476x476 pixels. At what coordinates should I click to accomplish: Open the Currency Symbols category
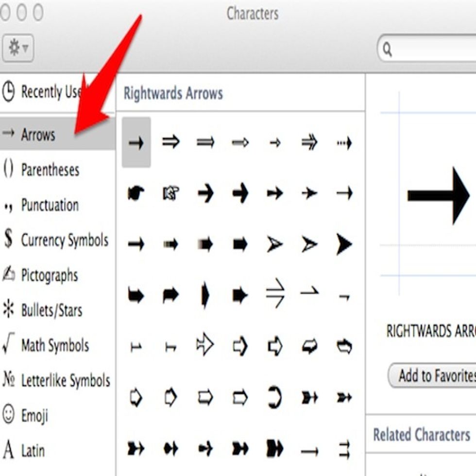tap(64, 240)
